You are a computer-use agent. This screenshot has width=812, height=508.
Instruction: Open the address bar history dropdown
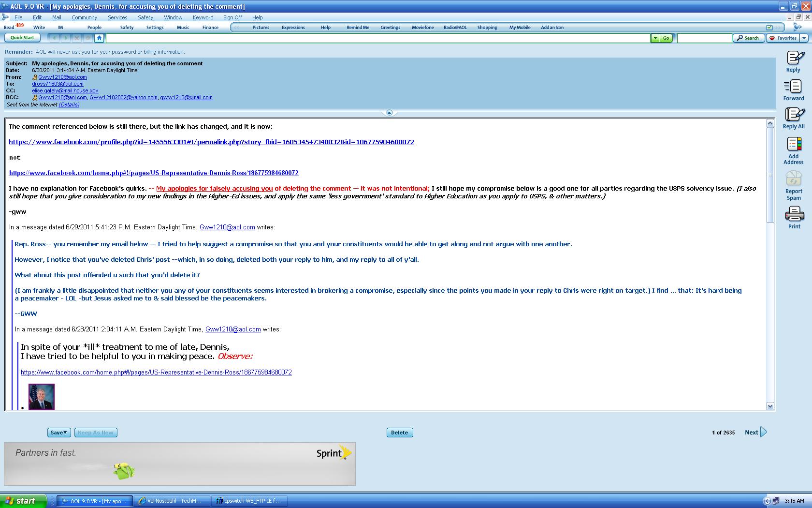[x=655, y=38]
